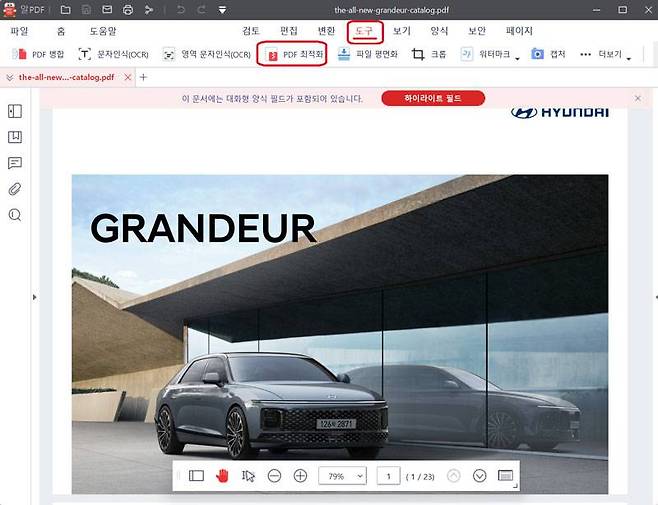Click the PDF 병합 tool

point(38,54)
